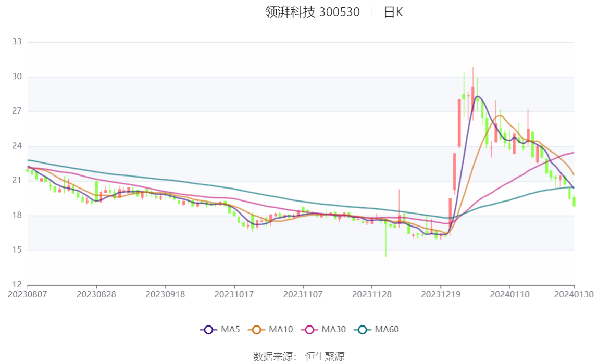Click the chart title 领湃科技 300530
Screen dimensions: 598x364
pyautogui.click(x=313, y=12)
